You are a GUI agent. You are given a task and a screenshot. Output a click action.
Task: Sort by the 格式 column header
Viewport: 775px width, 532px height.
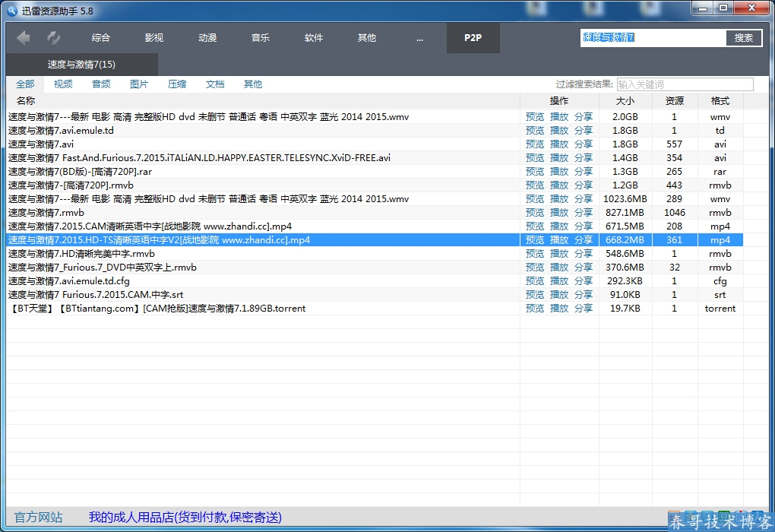(x=720, y=101)
